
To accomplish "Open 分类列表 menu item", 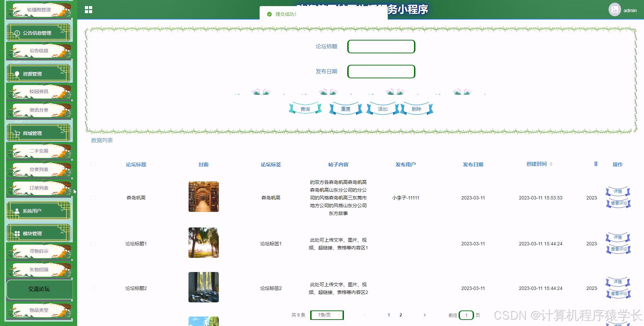I will [x=39, y=169].
